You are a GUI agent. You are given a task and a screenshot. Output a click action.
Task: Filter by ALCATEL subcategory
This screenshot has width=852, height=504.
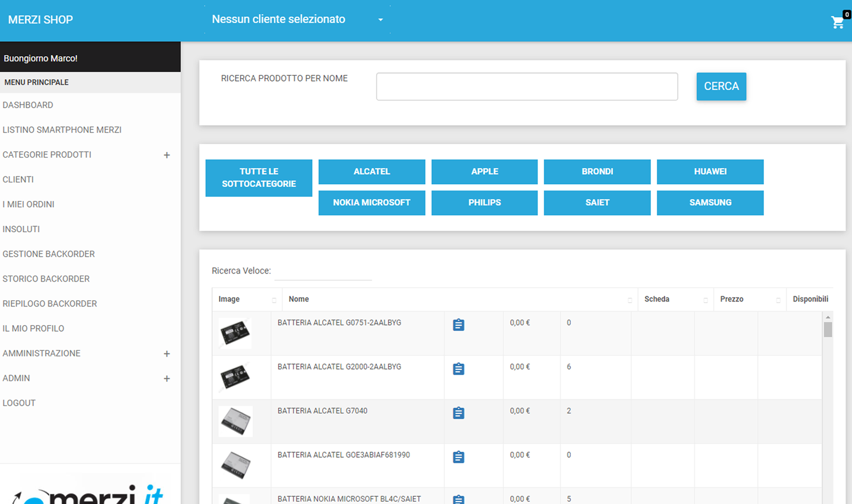372,172
